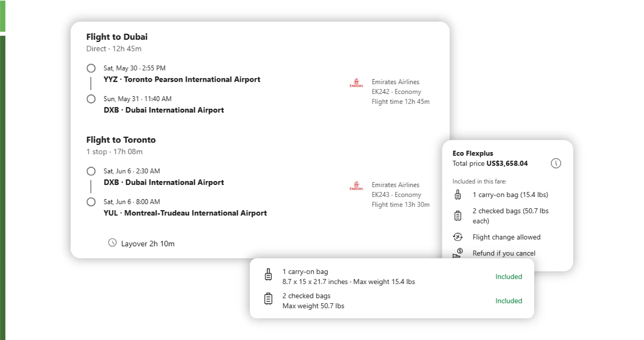The image size is (644, 340).
Task: Click the Montreal-Trudeau arrival circle marker
Action: click(x=91, y=202)
